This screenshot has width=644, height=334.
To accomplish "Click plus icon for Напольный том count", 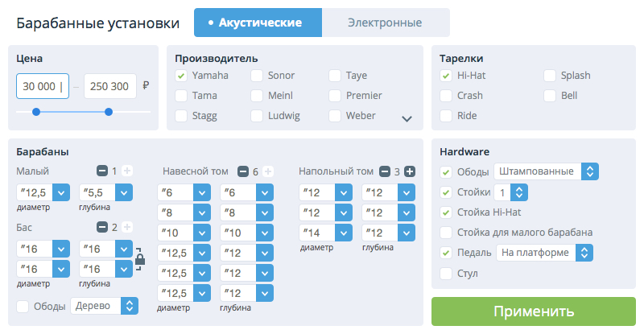I will (x=410, y=171).
